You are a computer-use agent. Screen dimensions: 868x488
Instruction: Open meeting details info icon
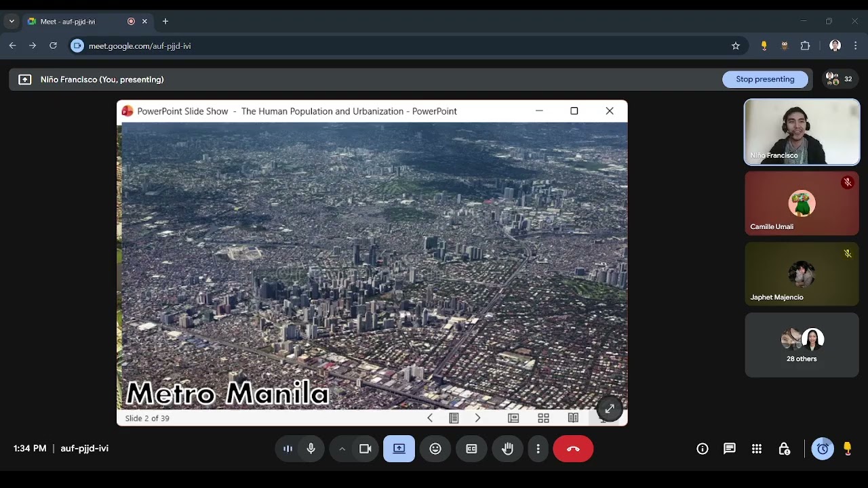coord(703,449)
